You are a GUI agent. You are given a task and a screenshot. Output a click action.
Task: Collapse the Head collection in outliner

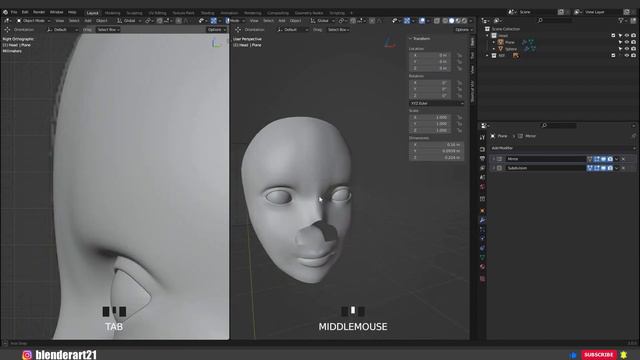tap(487, 36)
